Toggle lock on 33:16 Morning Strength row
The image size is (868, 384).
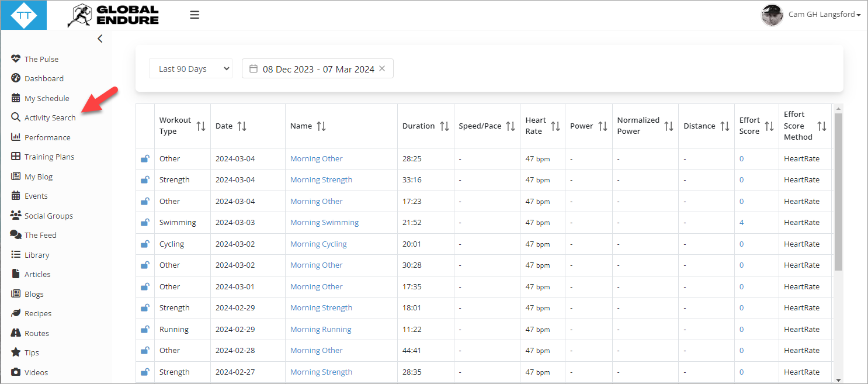pos(144,180)
